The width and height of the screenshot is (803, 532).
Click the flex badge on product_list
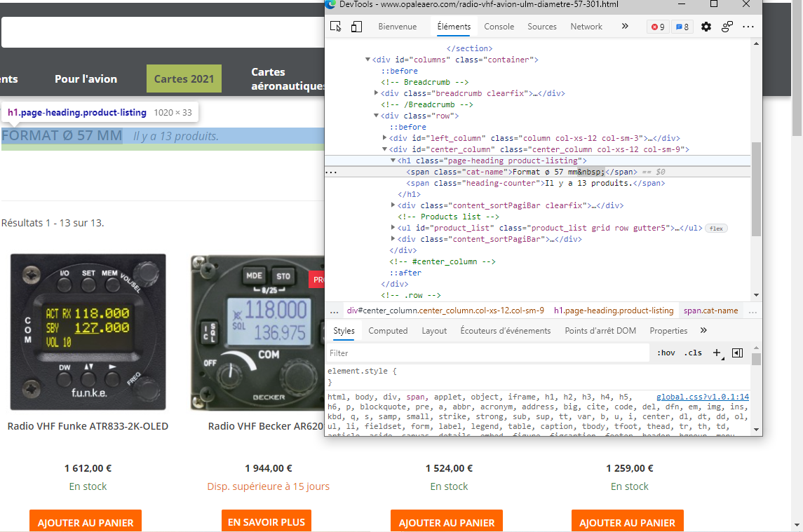717,229
